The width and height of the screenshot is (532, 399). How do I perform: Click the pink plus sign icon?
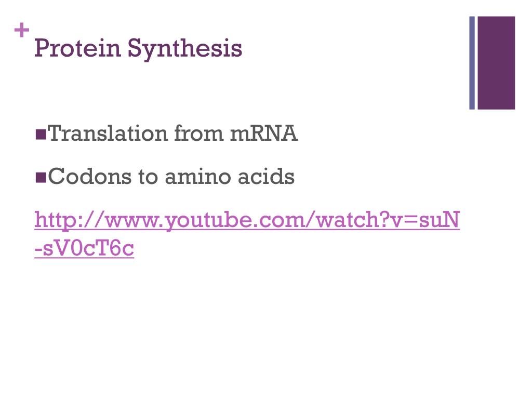[x=22, y=30]
